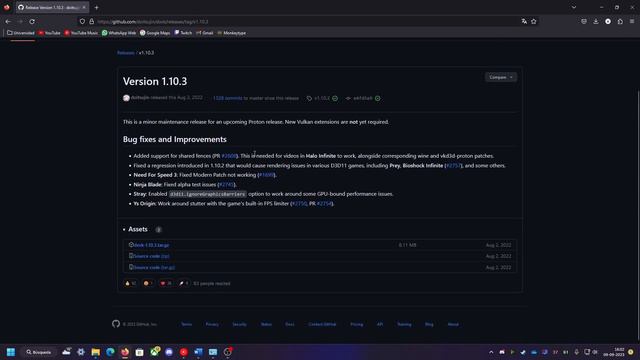
Task: Bookmark this page with the star
Action: 534,21
